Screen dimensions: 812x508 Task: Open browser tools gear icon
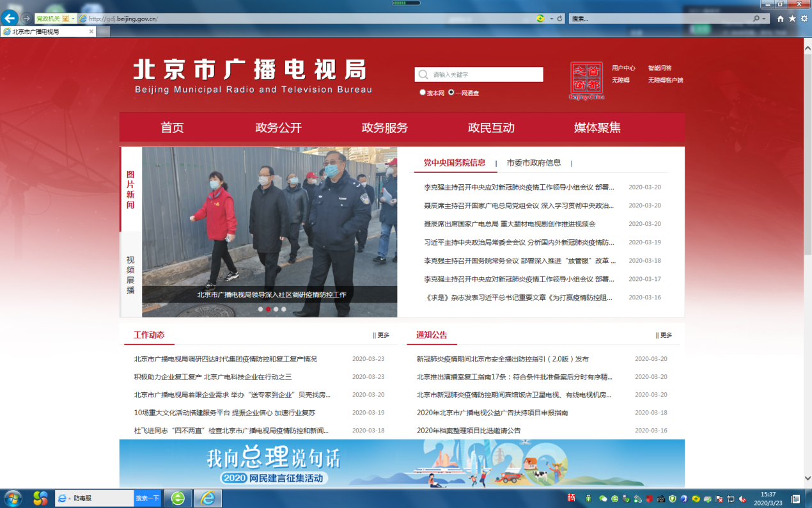tap(804, 19)
